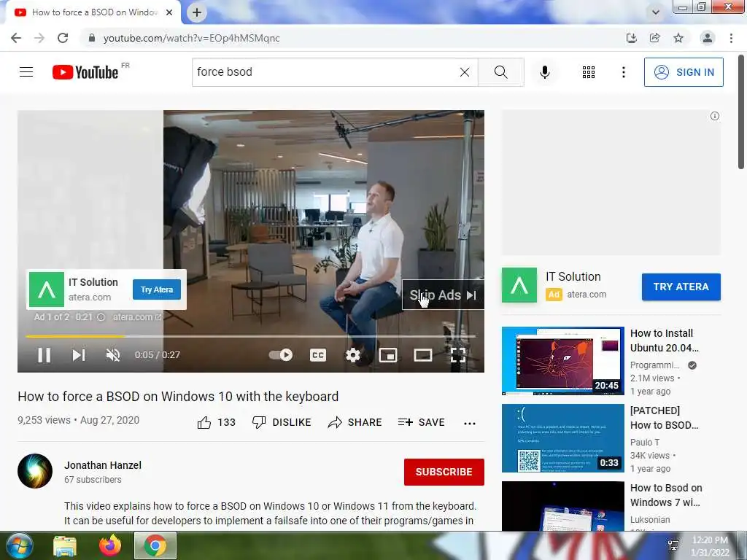Clear the search box with X
Image resolution: width=747 pixels, height=560 pixels.
tap(465, 72)
